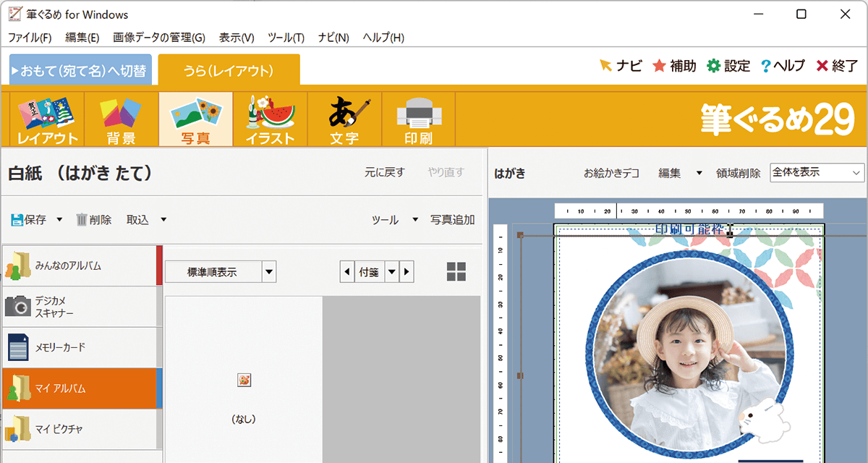Open the ナビ(N) menu
Viewport: 868px width, 463px height.
click(333, 38)
